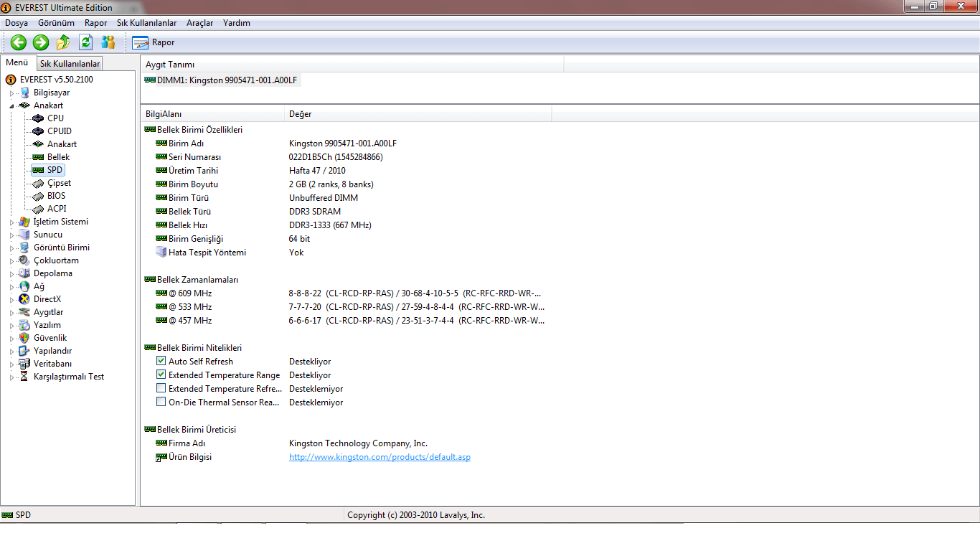
Task: Toggle the Extended Temperature Range checkbox
Action: pos(161,375)
